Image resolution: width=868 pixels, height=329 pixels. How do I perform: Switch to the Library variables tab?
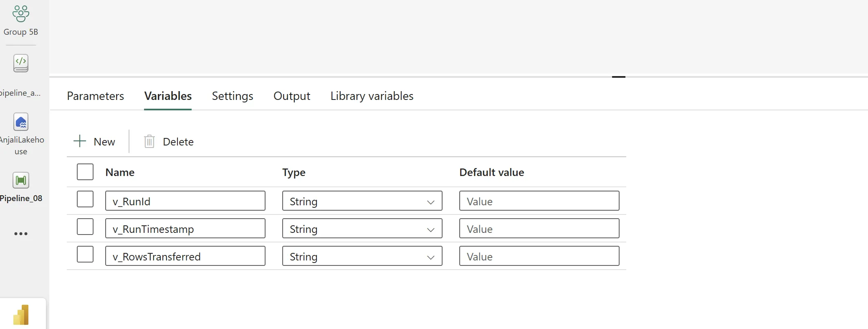(372, 96)
